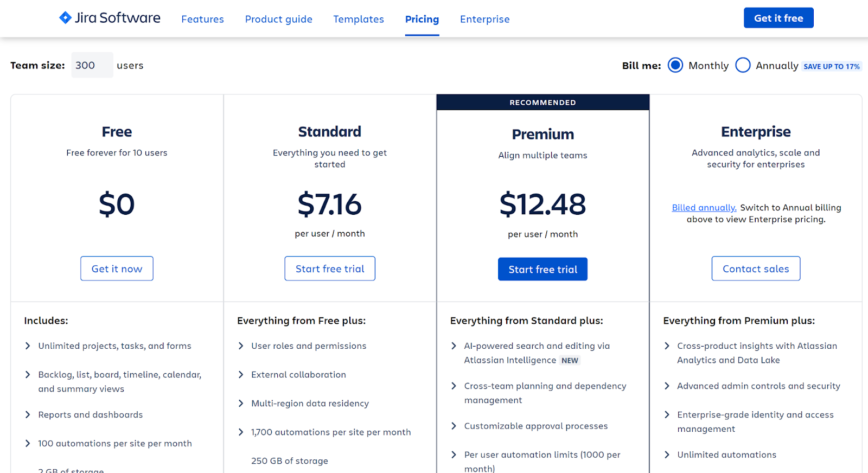Expand the Reports and dashboards chevron
868x473 pixels.
point(28,415)
